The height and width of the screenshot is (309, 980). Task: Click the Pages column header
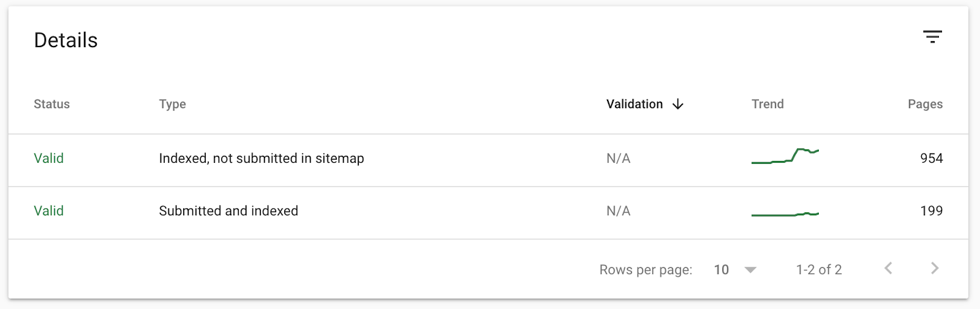pyautogui.click(x=925, y=105)
